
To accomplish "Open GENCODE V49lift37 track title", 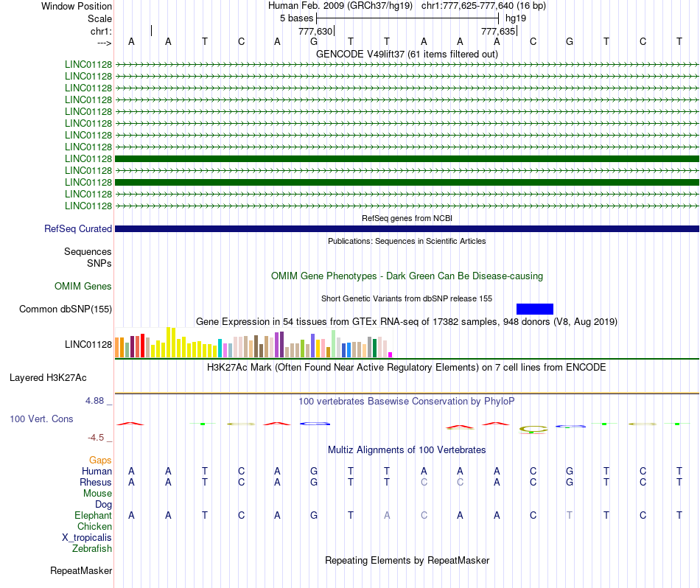I will 407,54.
